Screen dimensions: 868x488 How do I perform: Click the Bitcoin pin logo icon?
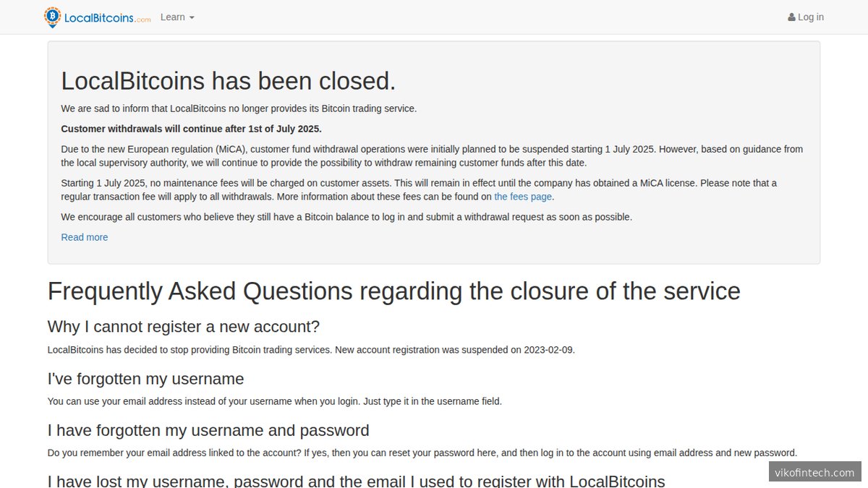(52, 17)
